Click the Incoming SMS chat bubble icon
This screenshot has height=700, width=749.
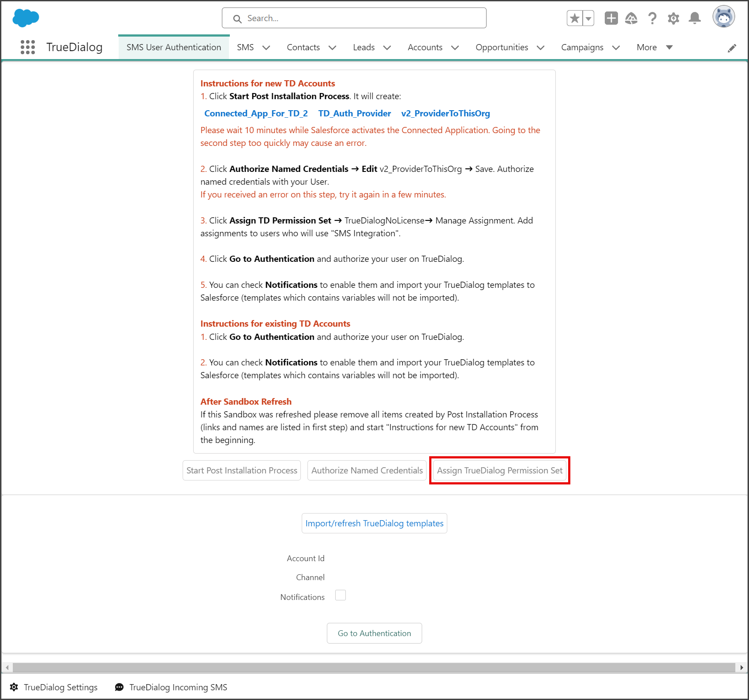click(119, 687)
